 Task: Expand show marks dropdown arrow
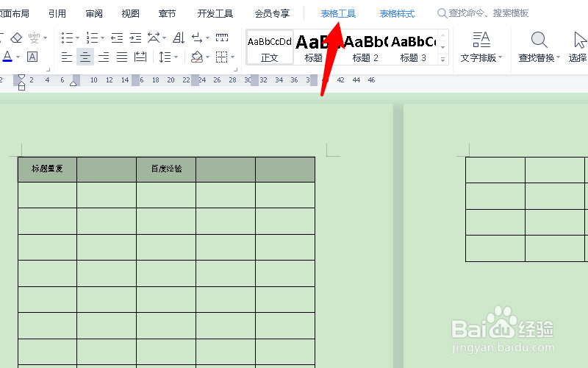coord(208,38)
